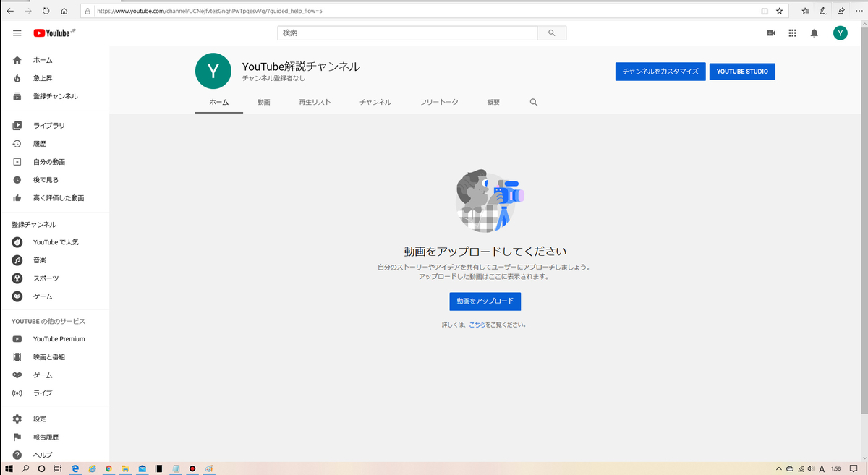Switch to the 動画 tab
Viewport: 868px width, 475px height.
(263, 102)
